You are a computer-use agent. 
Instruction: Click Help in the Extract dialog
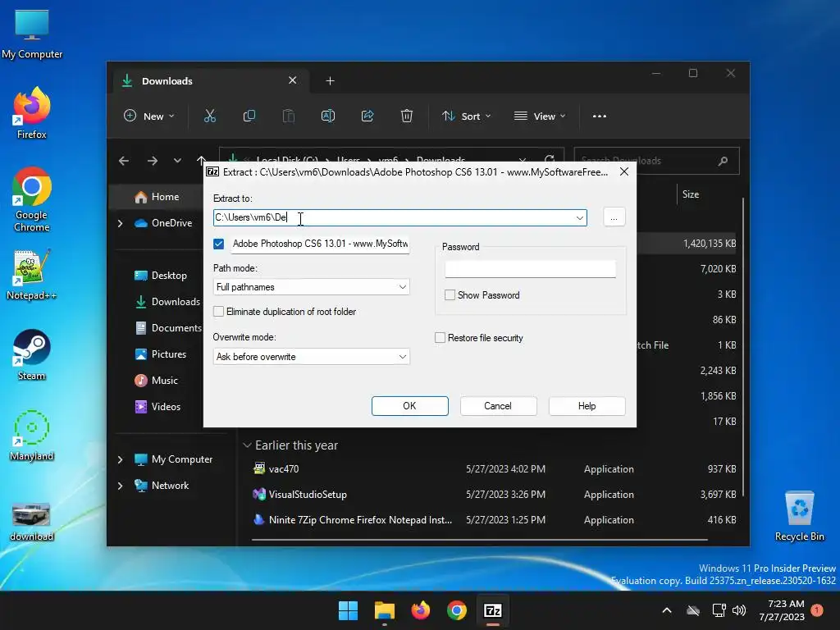(x=587, y=406)
